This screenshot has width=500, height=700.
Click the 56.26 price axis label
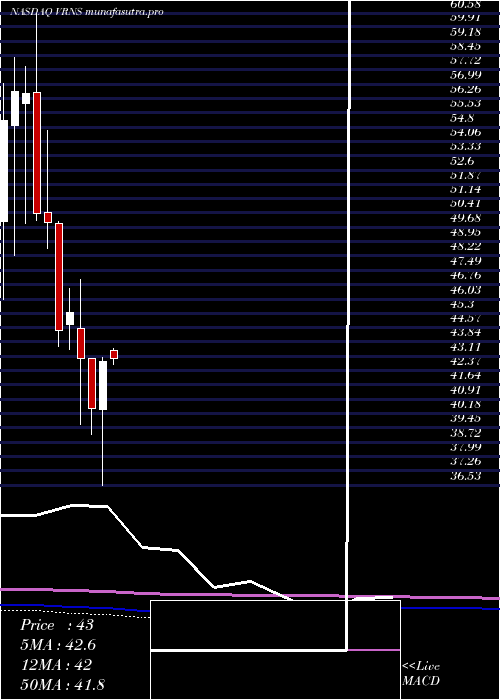pos(465,89)
